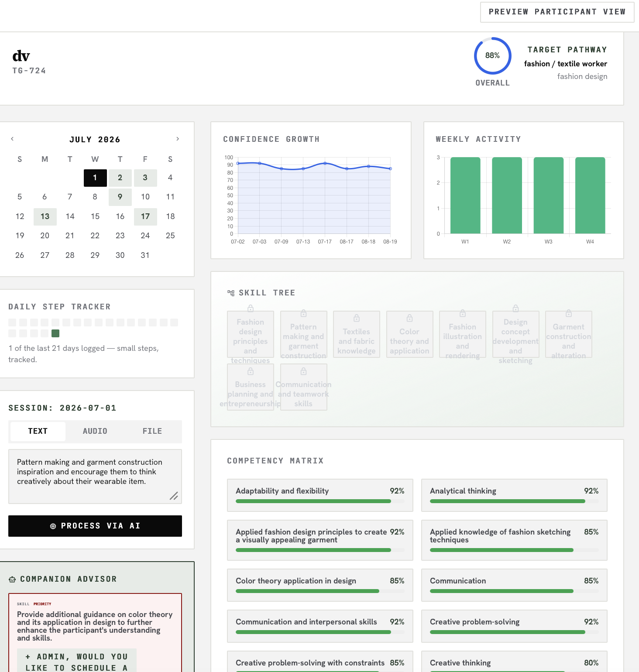Viewport: 639px width, 672px height.
Task: Select July 1 on the calendar
Action: point(95,178)
